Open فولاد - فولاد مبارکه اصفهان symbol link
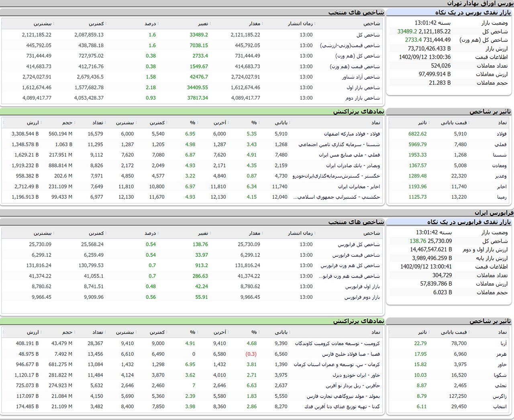This screenshot has height=420, width=514. pyautogui.click(x=352, y=134)
